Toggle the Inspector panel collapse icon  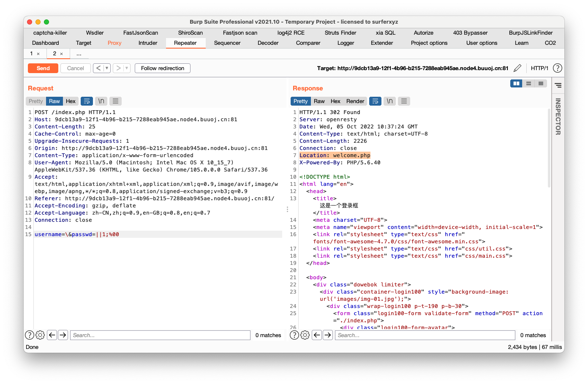tap(558, 85)
